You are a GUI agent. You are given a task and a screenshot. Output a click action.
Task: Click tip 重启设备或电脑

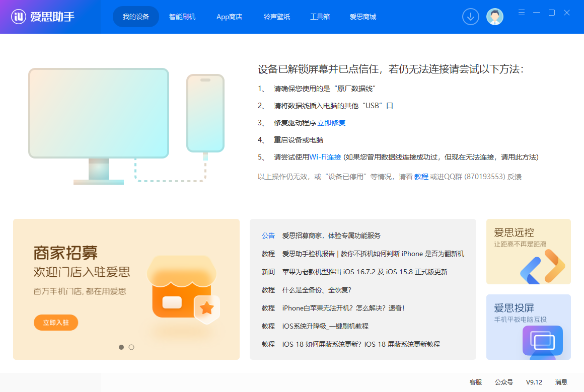pos(299,140)
